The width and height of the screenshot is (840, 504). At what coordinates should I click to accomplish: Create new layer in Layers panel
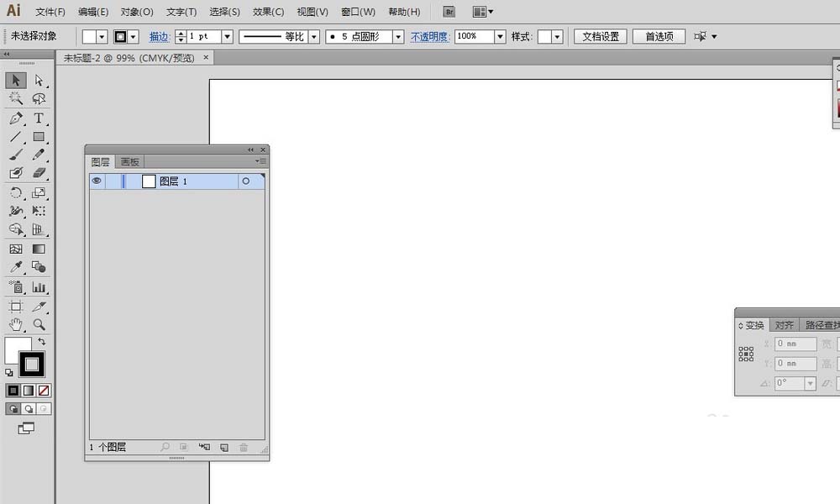point(224,447)
